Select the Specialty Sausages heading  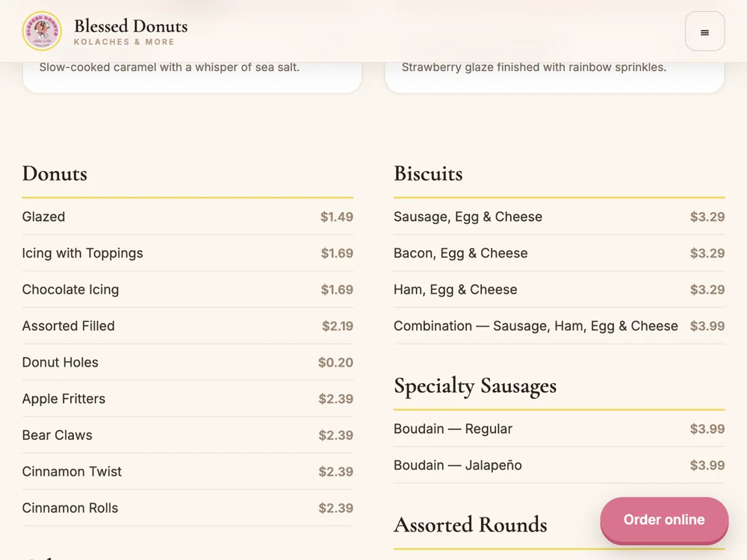(x=475, y=386)
